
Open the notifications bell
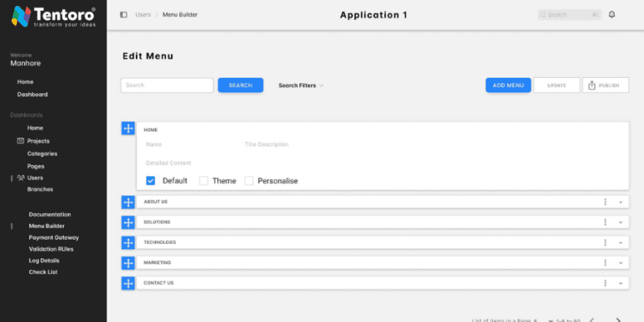[611, 15]
